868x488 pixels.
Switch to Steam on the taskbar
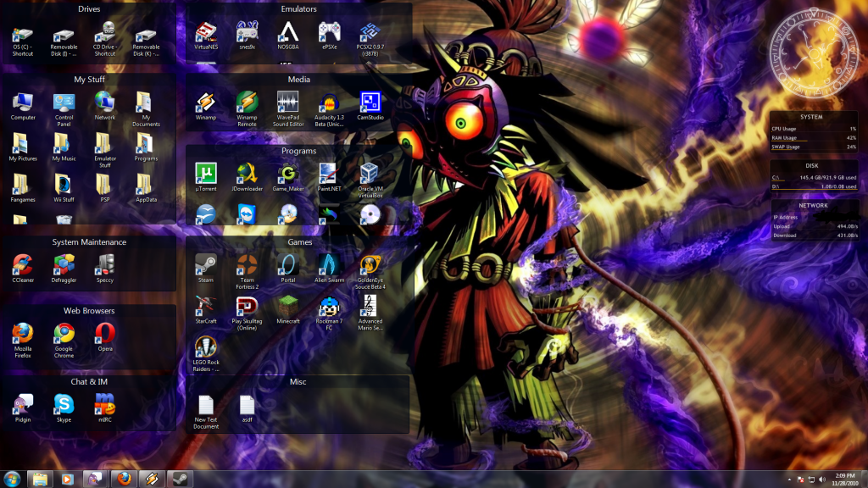pos(180,480)
